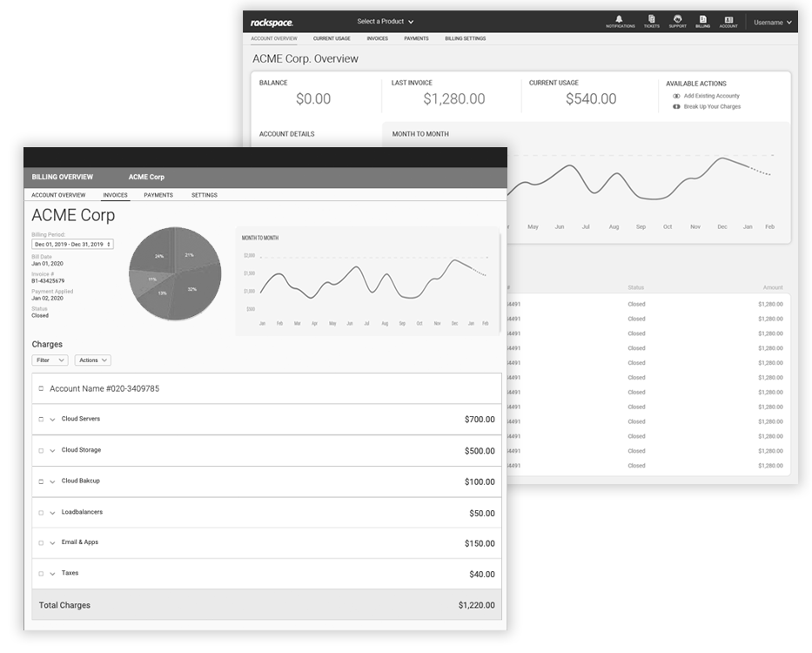
Task: Check the Email & Apps row checkbox
Action: click(41, 542)
